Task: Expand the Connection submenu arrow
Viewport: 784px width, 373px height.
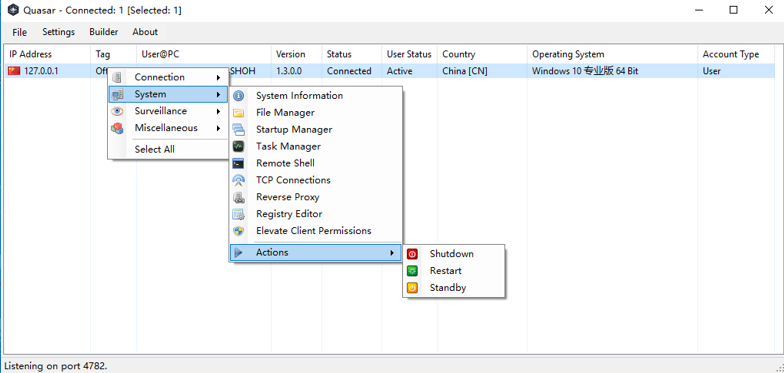Action: click(218, 78)
